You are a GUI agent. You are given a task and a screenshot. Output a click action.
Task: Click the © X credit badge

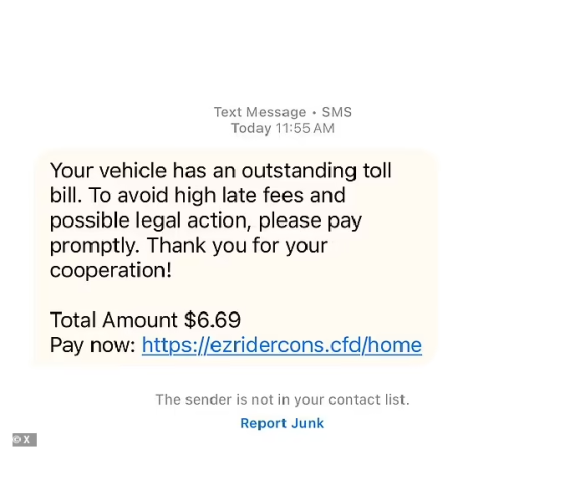tap(24, 440)
